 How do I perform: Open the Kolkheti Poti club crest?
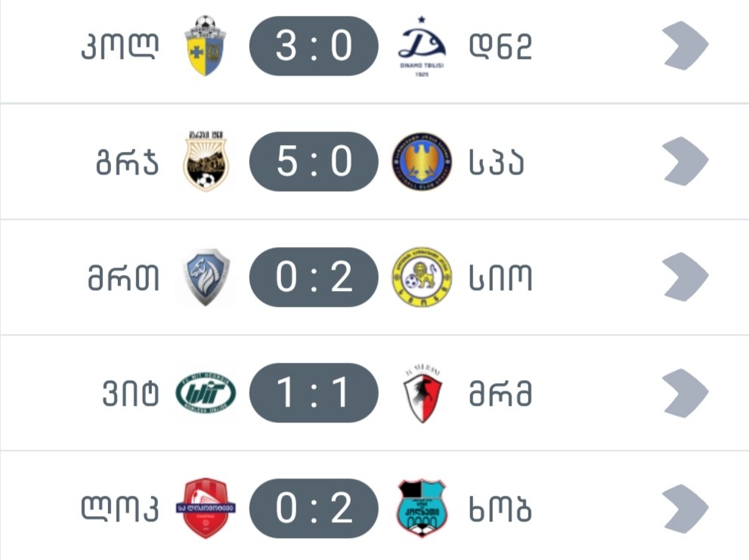coord(206,46)
